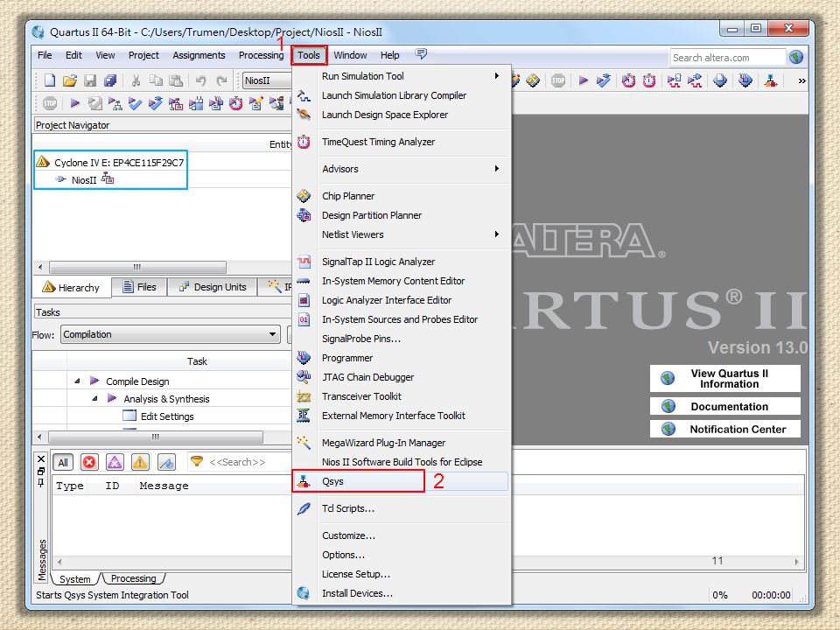The image size is (840, 630).
Task: Click View Quartus II Information button
Action: 724,378
